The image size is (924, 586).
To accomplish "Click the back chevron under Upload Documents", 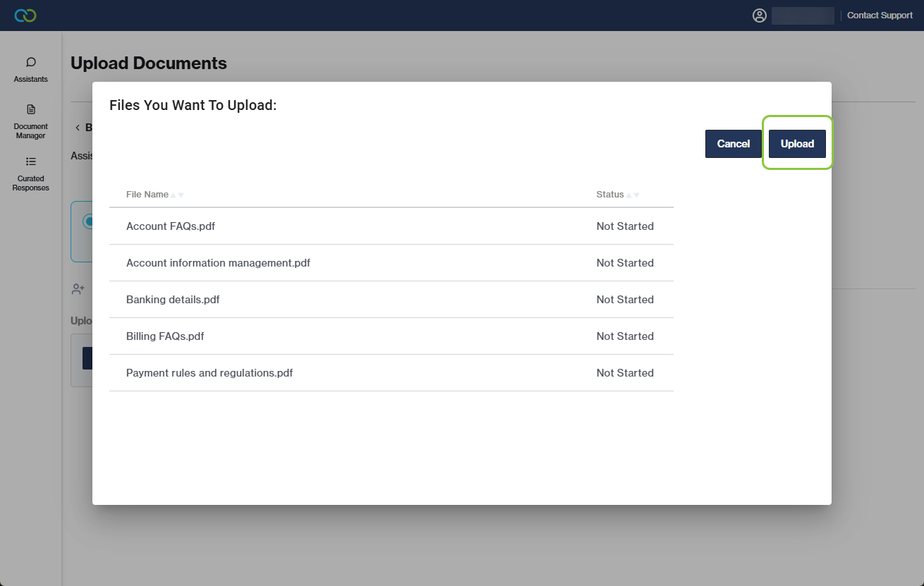I will [x=78, y=128].
